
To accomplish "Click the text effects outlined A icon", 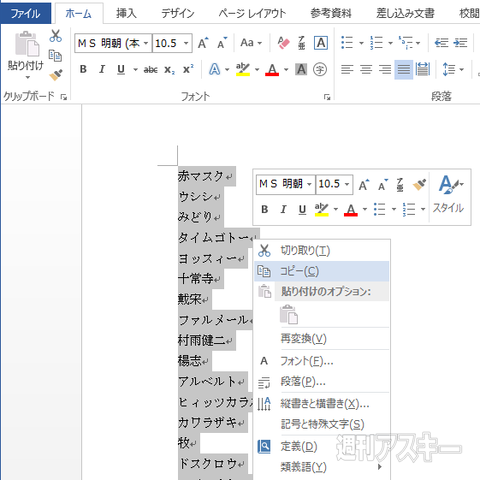I will pos(215,69).
